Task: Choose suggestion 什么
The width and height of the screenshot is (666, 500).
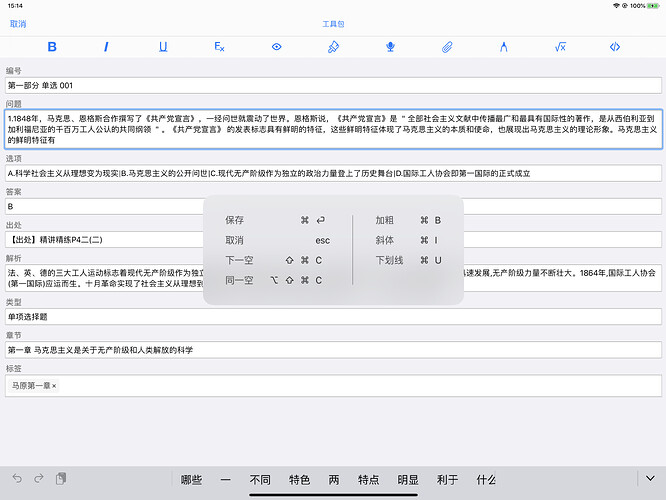Action: (486, 480)
